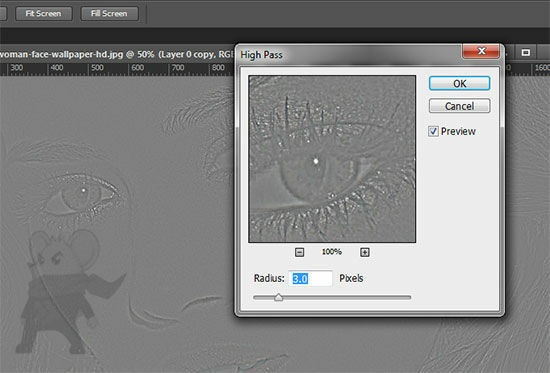
Task: Zoom in the High Pass preview
Action: pyautogui.click(x=365, y=252)
